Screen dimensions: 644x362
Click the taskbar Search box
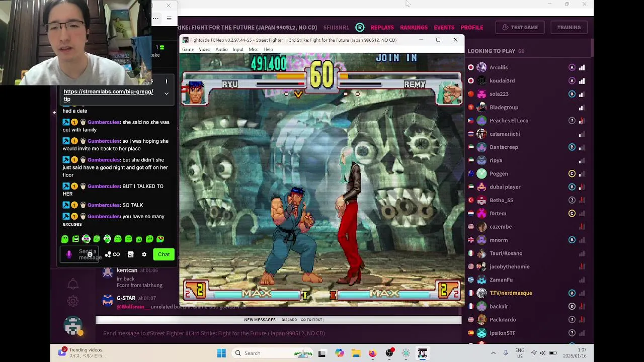click(273, 353)
